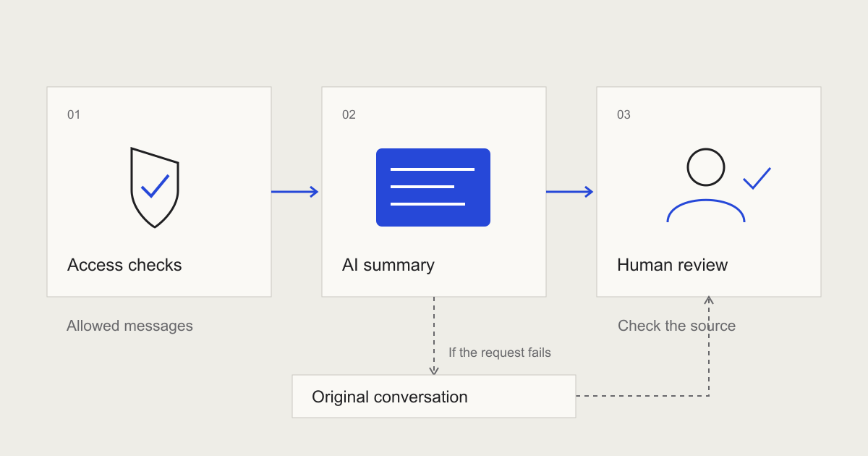Click the blue document summary icon
868x456 pixels.
click(433, 187)
